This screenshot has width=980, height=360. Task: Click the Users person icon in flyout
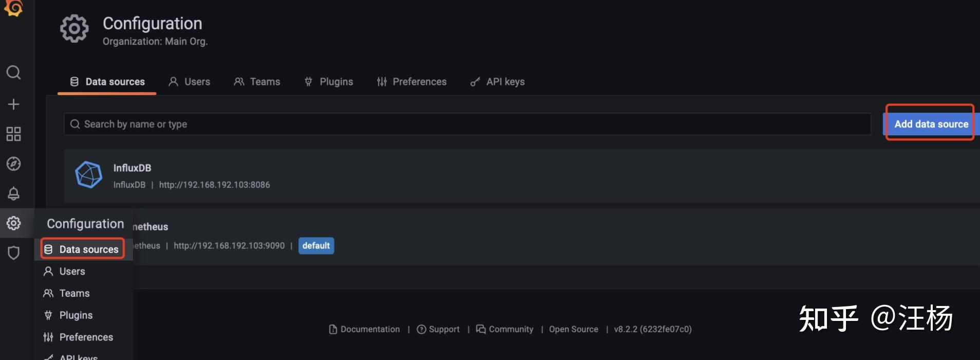48,271
